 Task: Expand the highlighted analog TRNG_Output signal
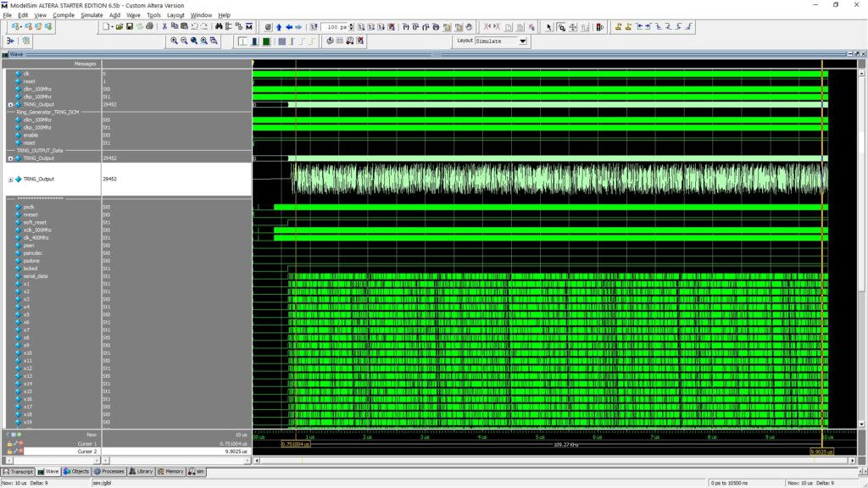[x=10, y=180]
